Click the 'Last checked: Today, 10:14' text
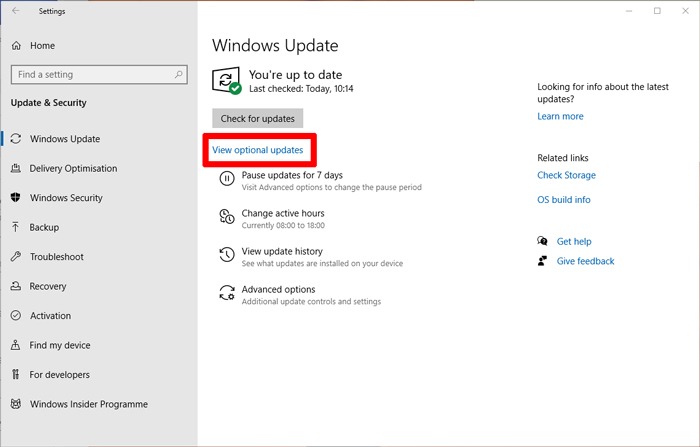The height and width of the screenshot is (447, 700). (301, 88)
